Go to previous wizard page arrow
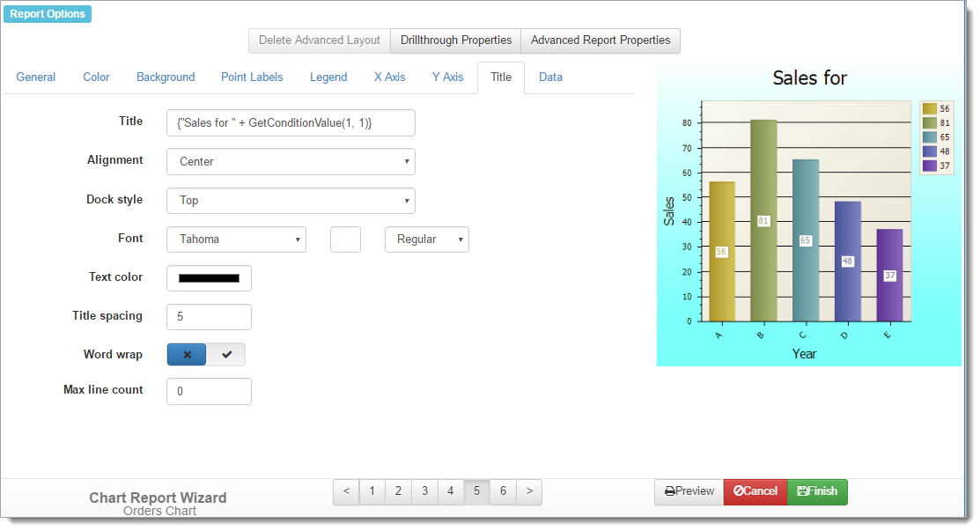 pos(346,491)
